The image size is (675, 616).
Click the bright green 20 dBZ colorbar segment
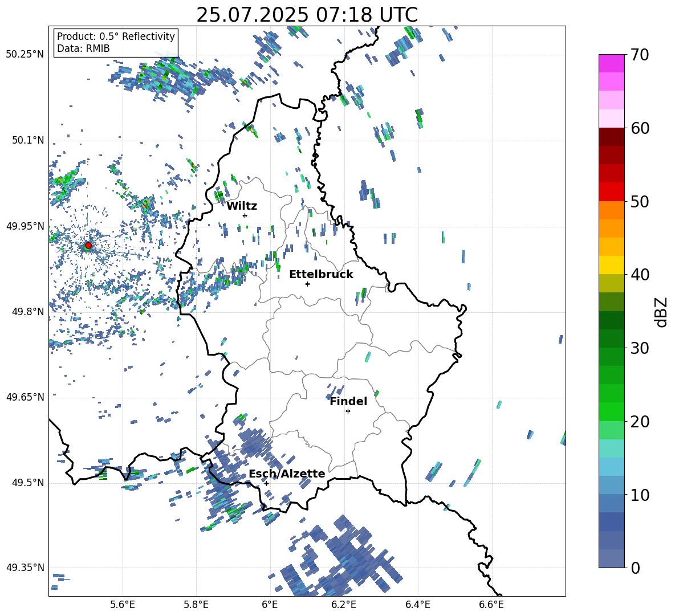[x=611, y=411]
